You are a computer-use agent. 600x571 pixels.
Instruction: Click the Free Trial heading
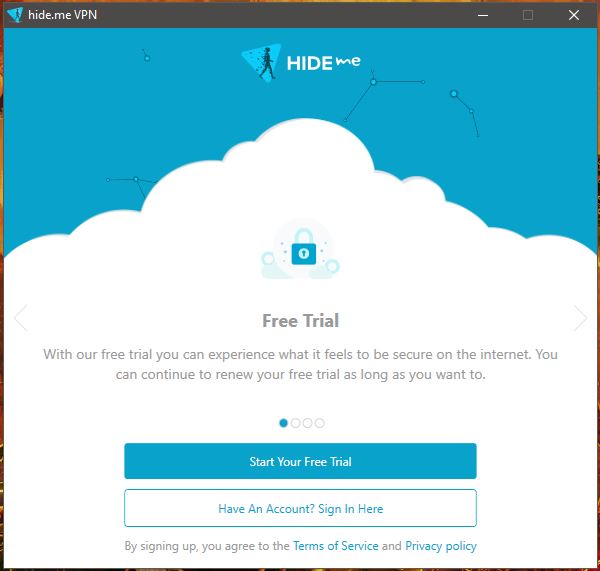[x=300, y=321]
